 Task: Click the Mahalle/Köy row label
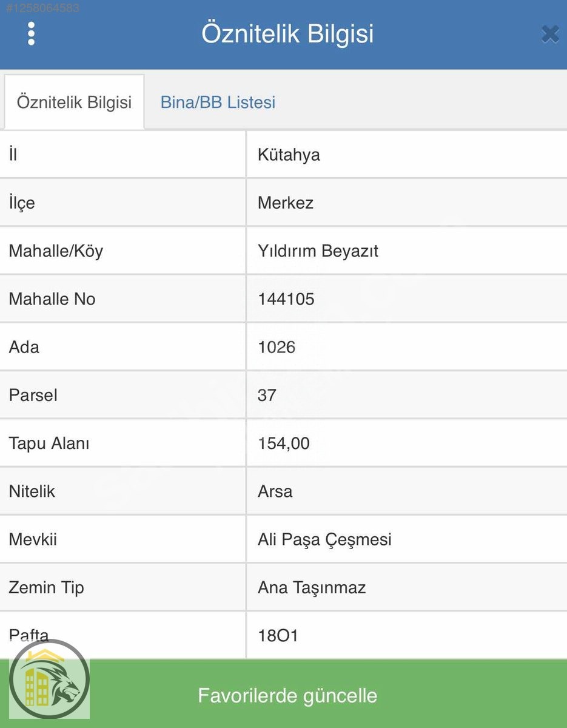56,251
